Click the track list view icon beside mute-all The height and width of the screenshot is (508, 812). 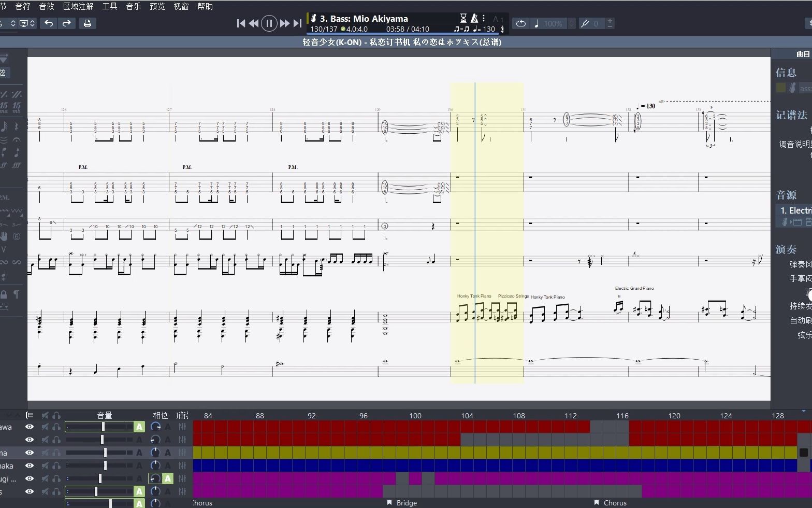30,415
